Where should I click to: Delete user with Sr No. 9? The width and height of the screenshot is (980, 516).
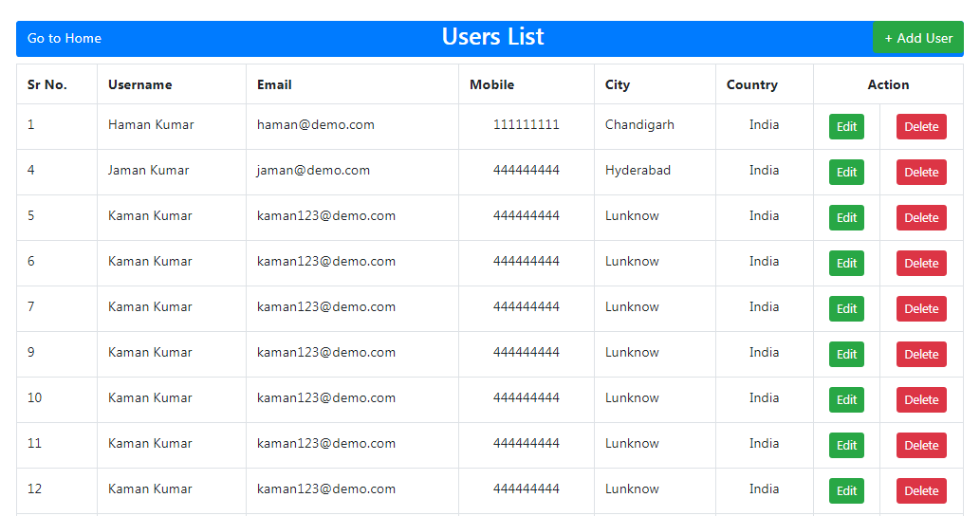pyautogui.click(x=921, y=354)
